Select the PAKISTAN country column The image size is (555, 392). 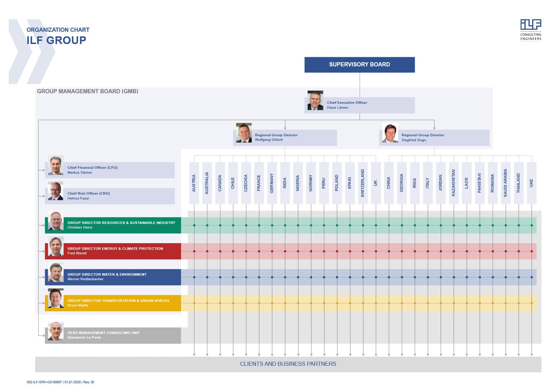tap(480, 183)
